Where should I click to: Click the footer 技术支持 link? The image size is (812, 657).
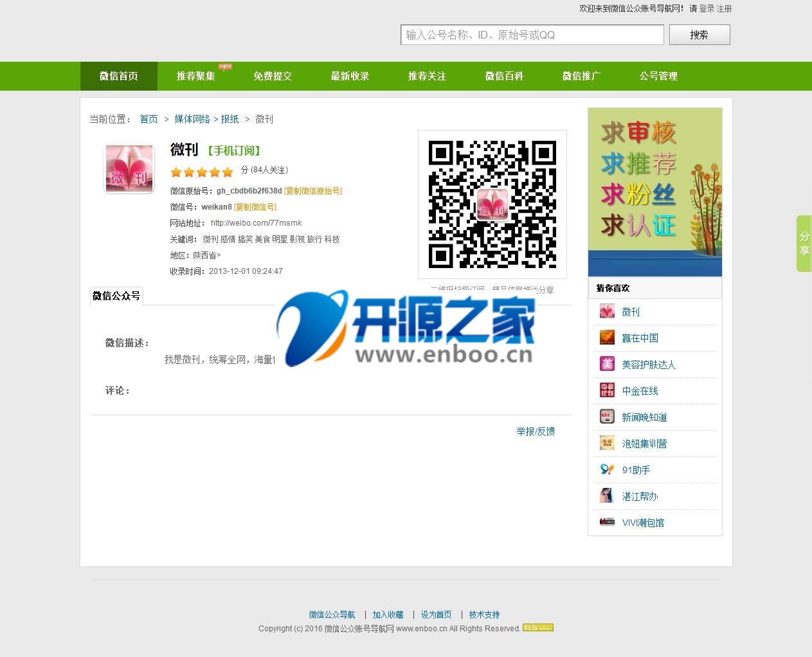484,615
